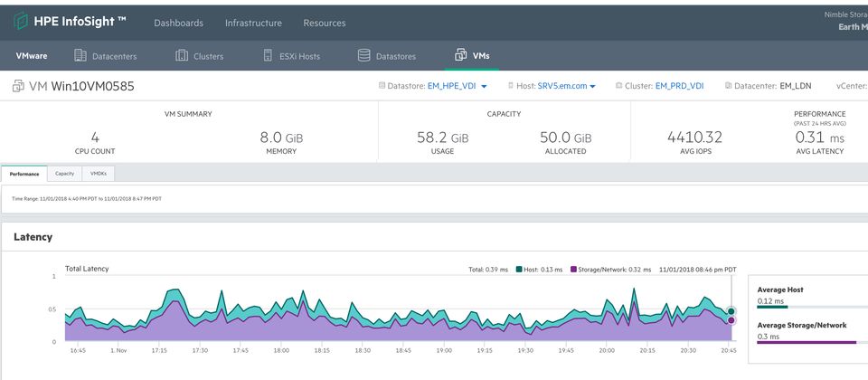
Task: Click the VMs stacked-windows icon
Action: (x=461, y=56)
